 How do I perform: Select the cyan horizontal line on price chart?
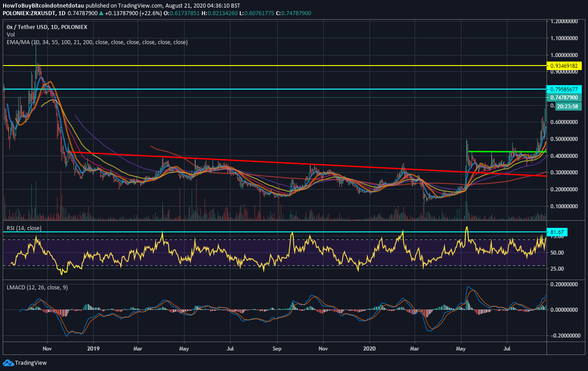click(274, 89)
